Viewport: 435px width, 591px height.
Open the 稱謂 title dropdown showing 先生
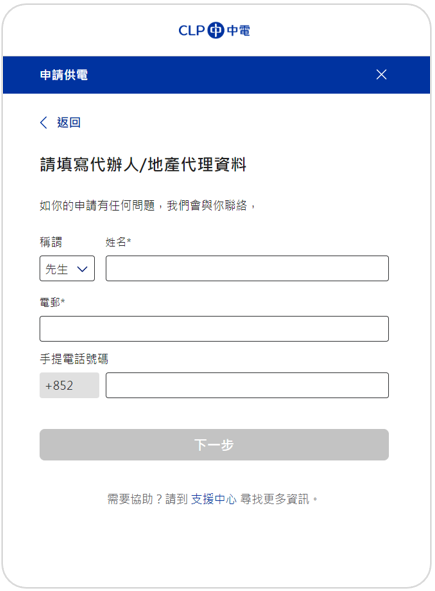click(x=67, y=268)
